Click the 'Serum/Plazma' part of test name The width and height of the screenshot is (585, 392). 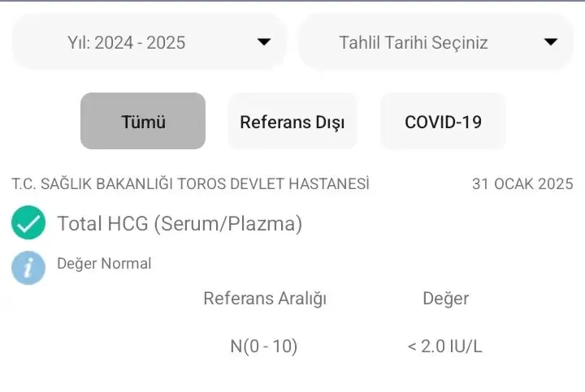point(227,224)
